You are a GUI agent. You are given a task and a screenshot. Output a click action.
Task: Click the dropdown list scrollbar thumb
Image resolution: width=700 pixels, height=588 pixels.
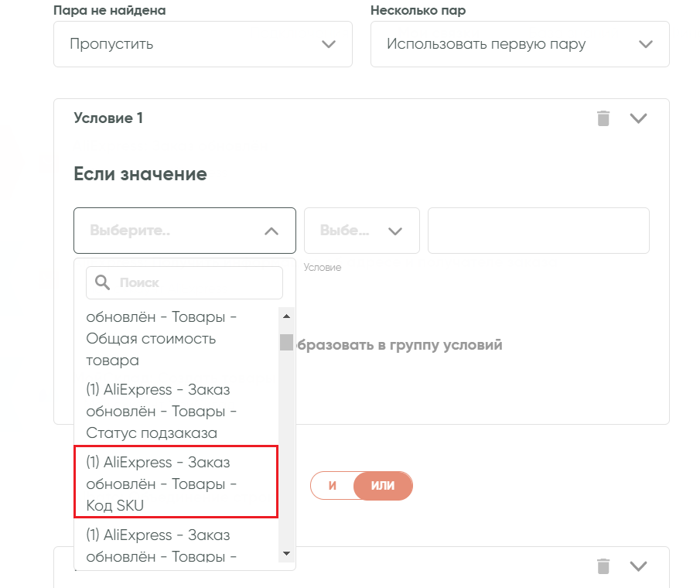[x=286, y=342]
